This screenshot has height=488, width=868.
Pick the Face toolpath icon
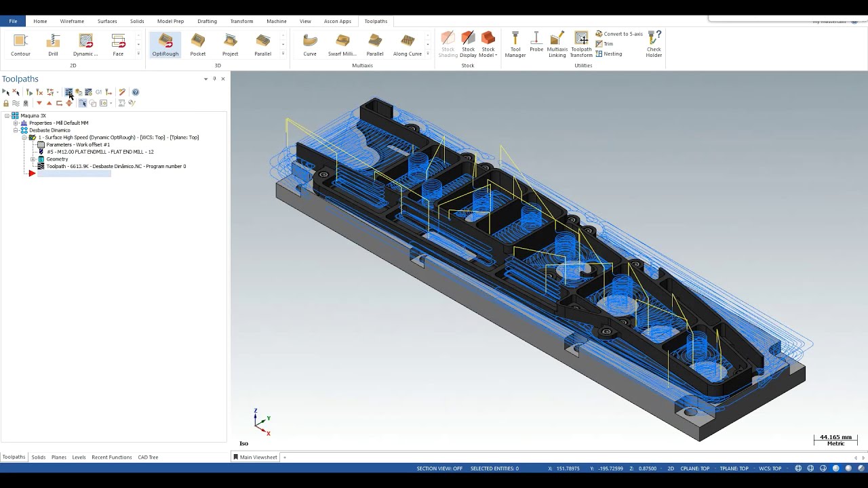118,45
